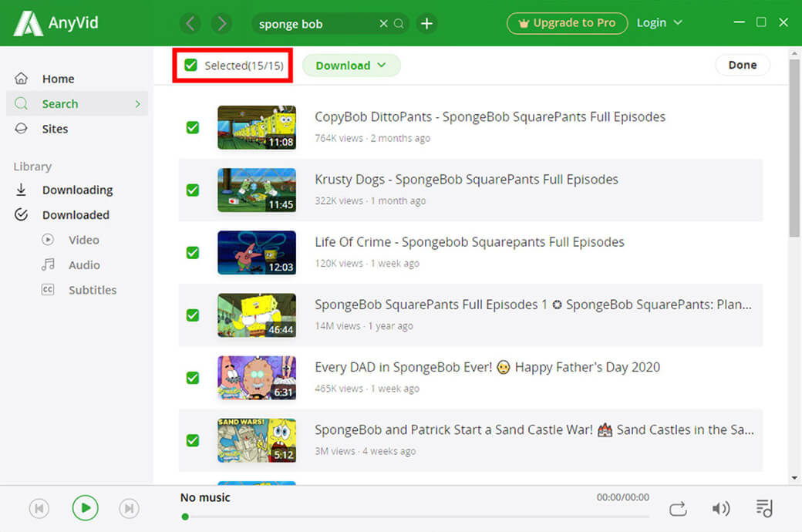802x532 pixels.
Task: Open the Krusty Dogs thumbnail
Action: coord(257,190)
